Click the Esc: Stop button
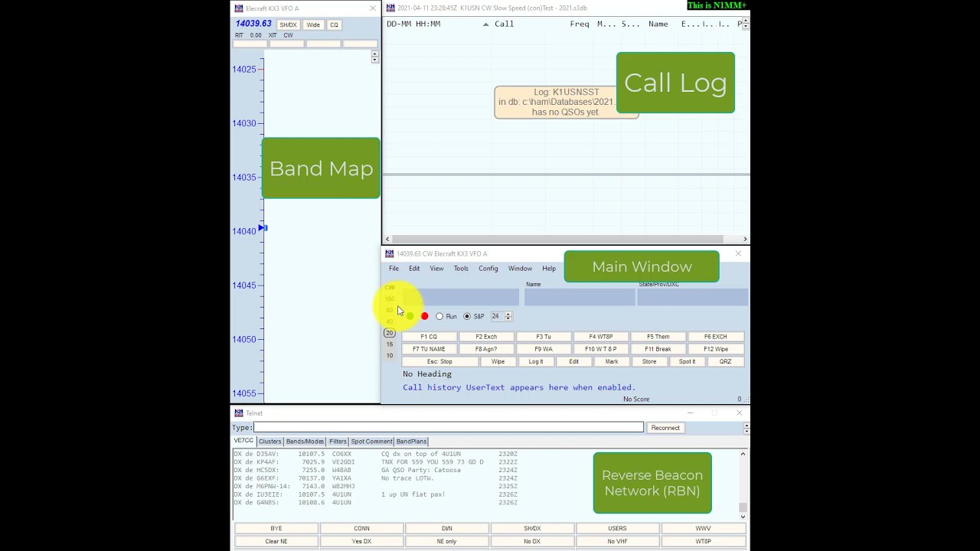The width and height of the screenshot is (980, 551). [x=439, y=361]
